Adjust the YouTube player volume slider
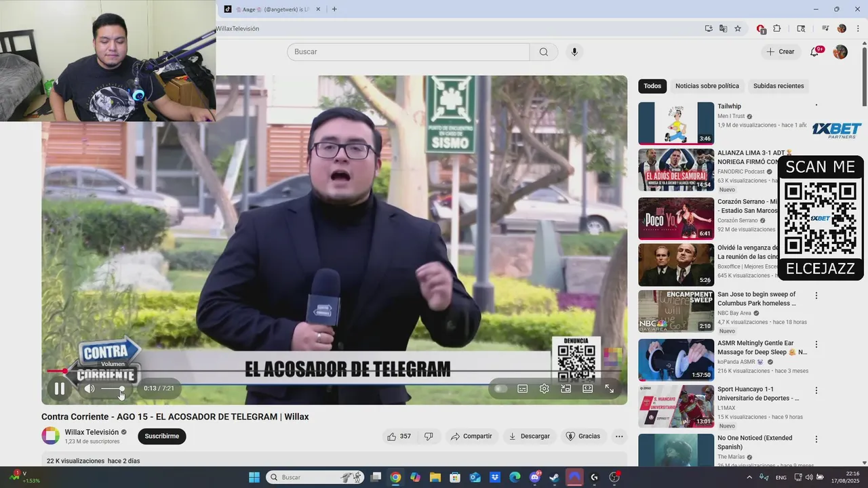This screenshot has width=868, height=488. point(113,389)
